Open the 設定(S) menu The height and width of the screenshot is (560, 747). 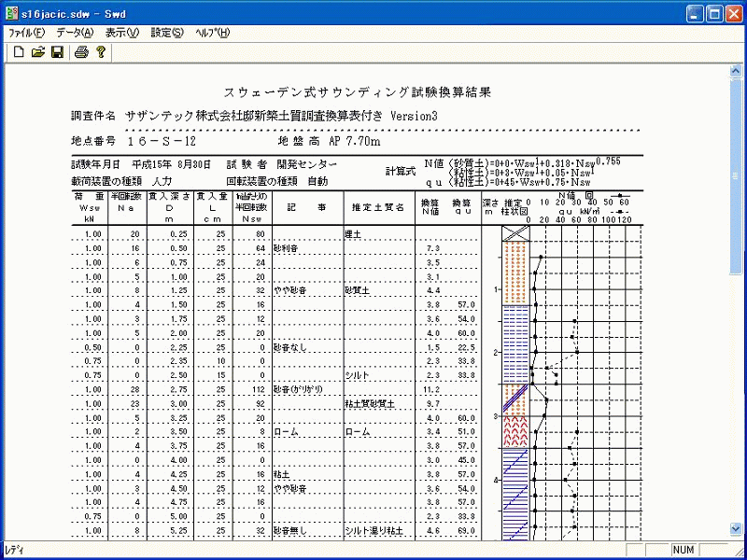[166, 33]
